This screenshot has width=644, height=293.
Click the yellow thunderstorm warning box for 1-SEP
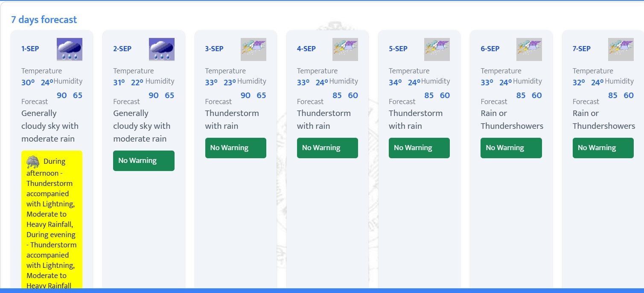click(52, 220)
